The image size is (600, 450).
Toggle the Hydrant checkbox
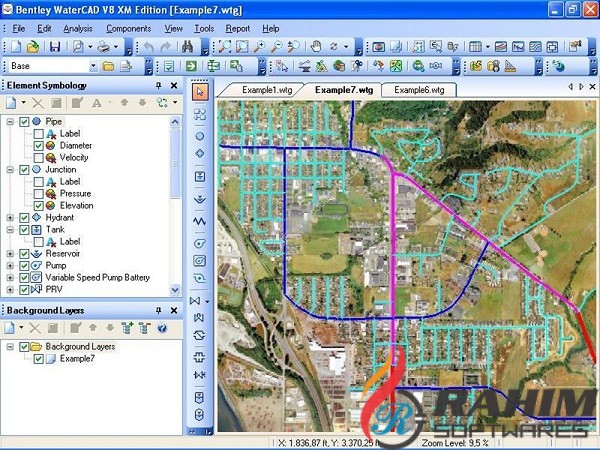(x=24, y=218)
